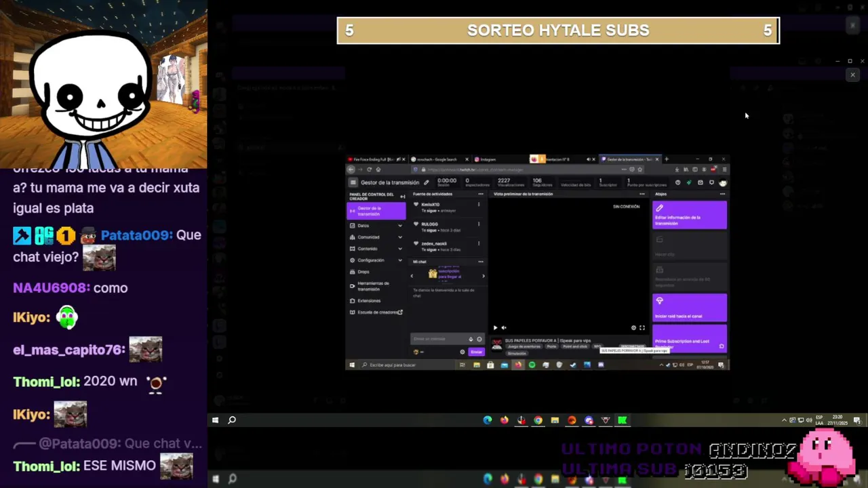868x488 pixels.
Task: Collapse the Panel de control del creador sidebar
Action: pyautogui.click(x=402, y=197)
